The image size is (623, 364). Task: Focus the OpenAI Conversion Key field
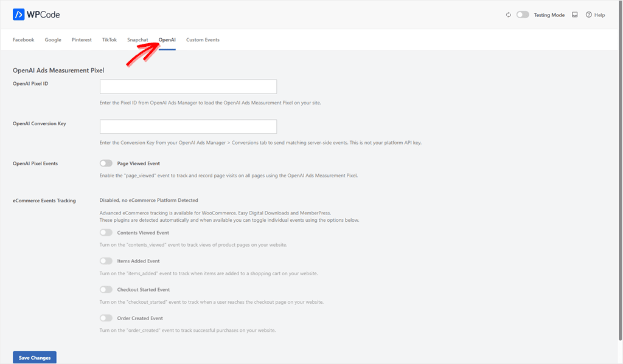tap(189, 126)
